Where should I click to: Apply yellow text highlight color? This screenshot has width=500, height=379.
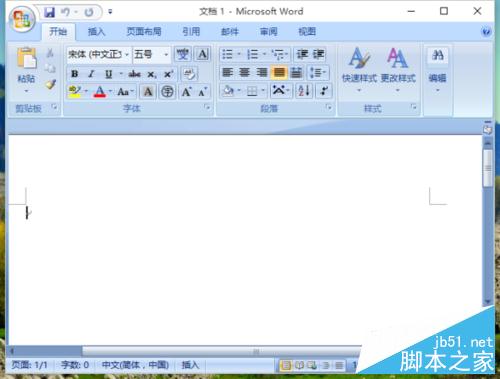point(75,91)
